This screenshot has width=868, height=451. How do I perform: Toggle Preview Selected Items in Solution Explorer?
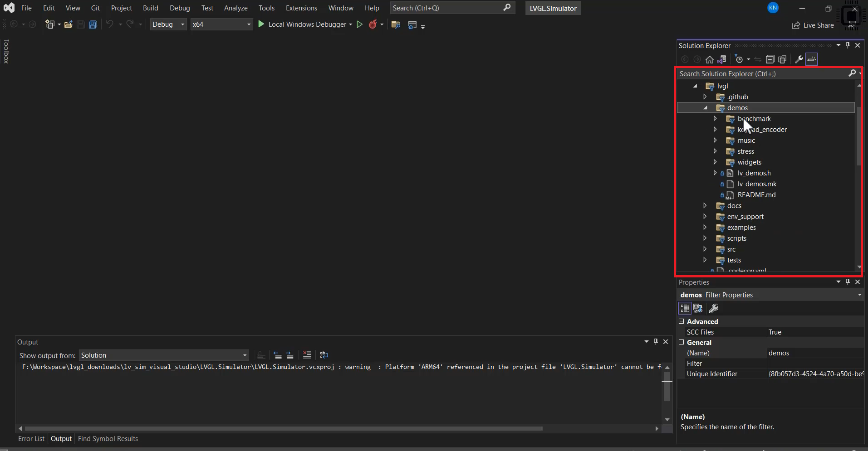pos(811,59)
